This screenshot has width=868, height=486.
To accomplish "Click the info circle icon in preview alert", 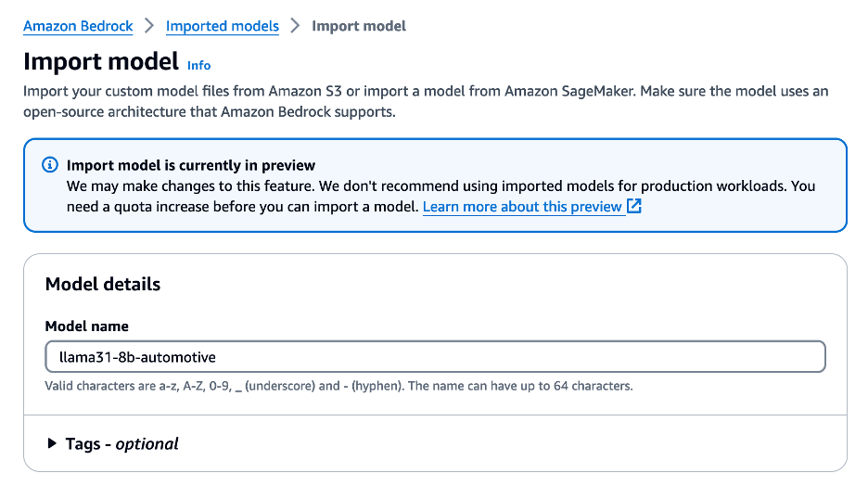I will coord(50,165).
